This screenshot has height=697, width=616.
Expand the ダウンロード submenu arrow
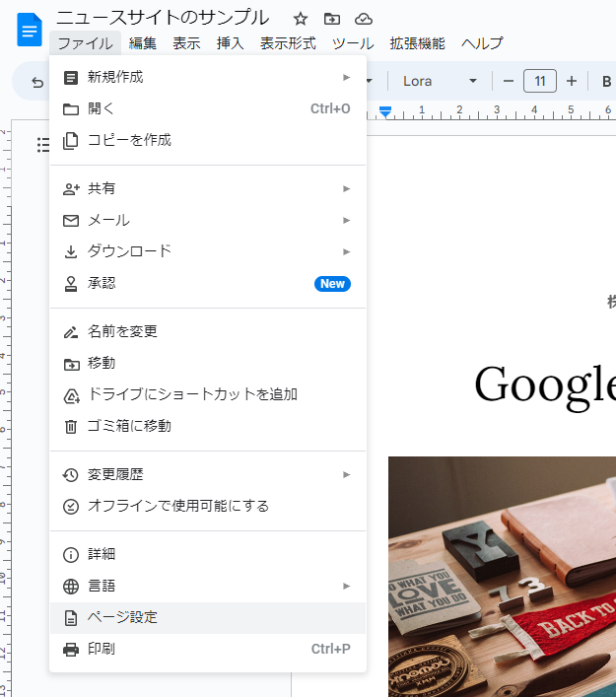(x=347, y=252)
